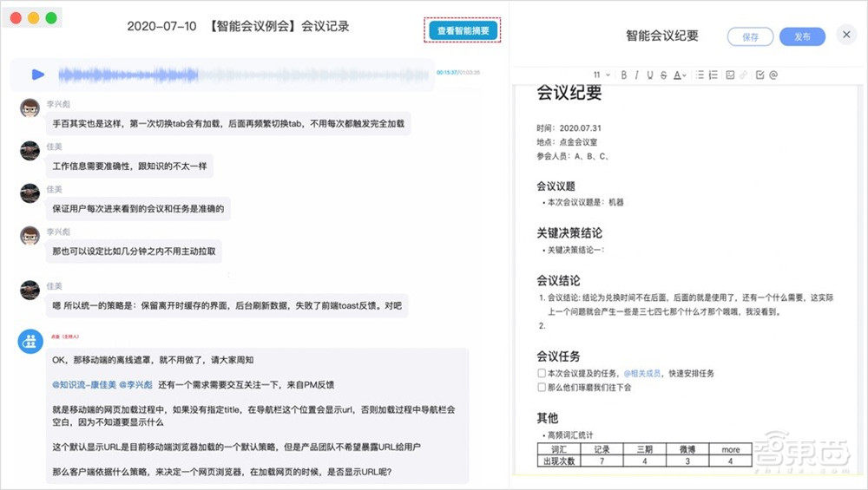Click the 会议纪要 document title
This screenshot has width=868, height=490.
click(569, 93)
